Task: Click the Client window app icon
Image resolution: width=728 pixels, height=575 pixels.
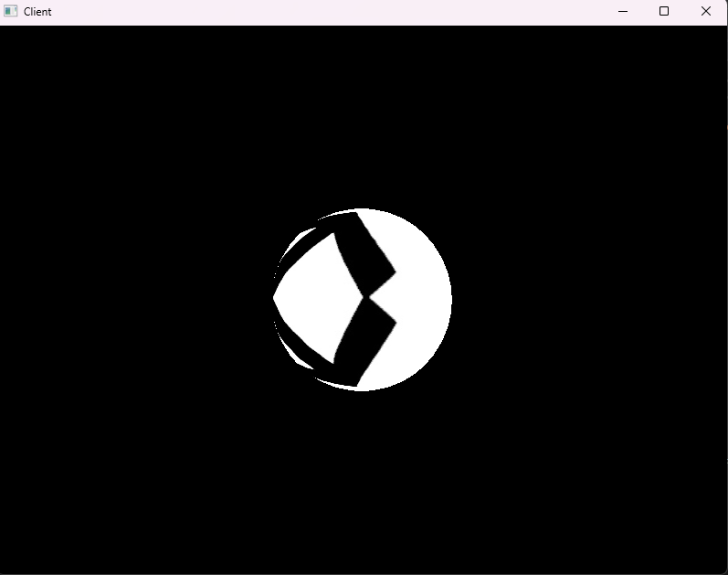Action: pyautogui.click(x=10, y=11)
